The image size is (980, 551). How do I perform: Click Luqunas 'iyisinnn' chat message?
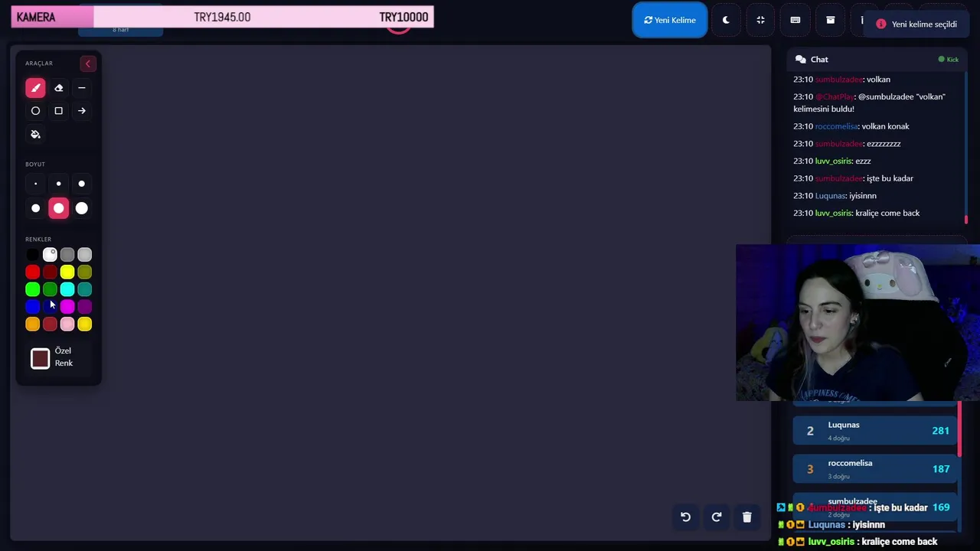point(835,196)
